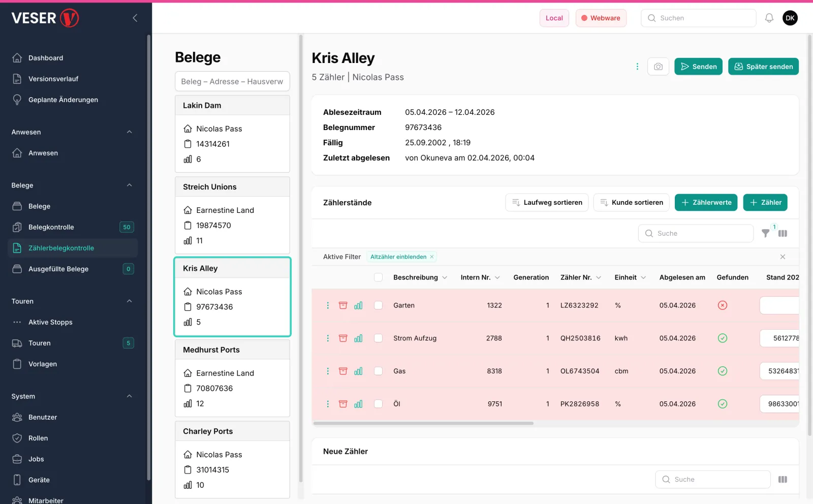813x504 pixels.
Task: Remove the Altzähler einblenden filter chip
Action: (432, 257)
